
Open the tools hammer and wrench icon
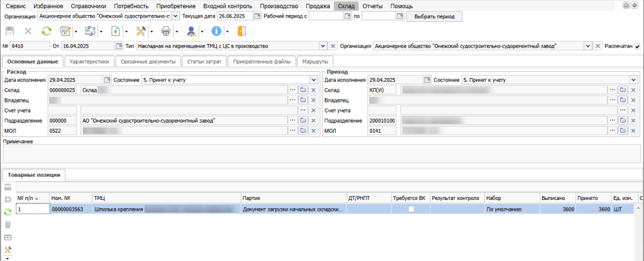(141, 31)
